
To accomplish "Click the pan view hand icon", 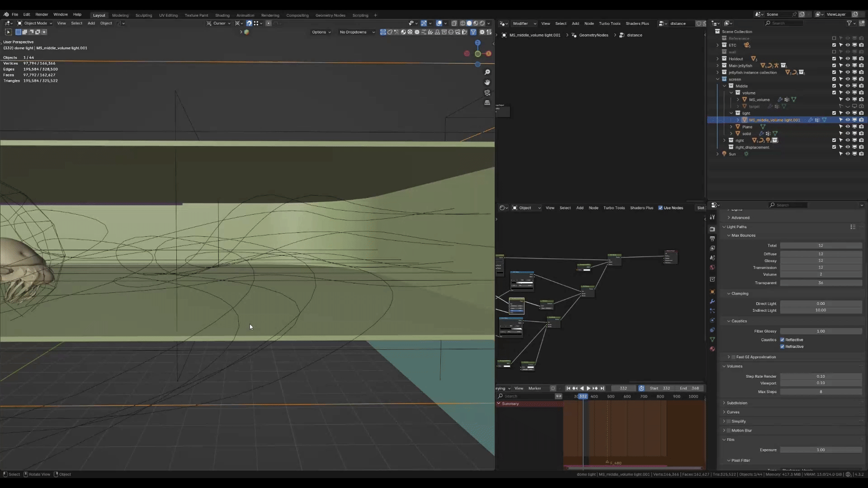I will tap(487, 82).
